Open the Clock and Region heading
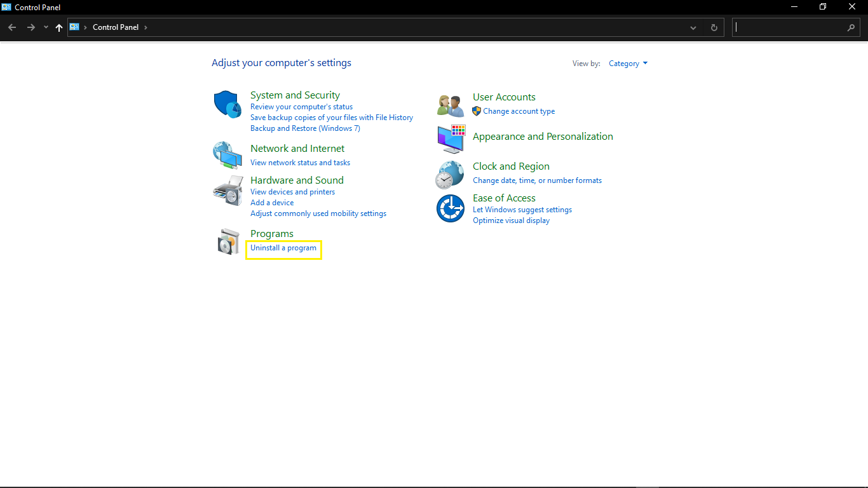Viewport: 868px width, 488px height. [511, 166]
